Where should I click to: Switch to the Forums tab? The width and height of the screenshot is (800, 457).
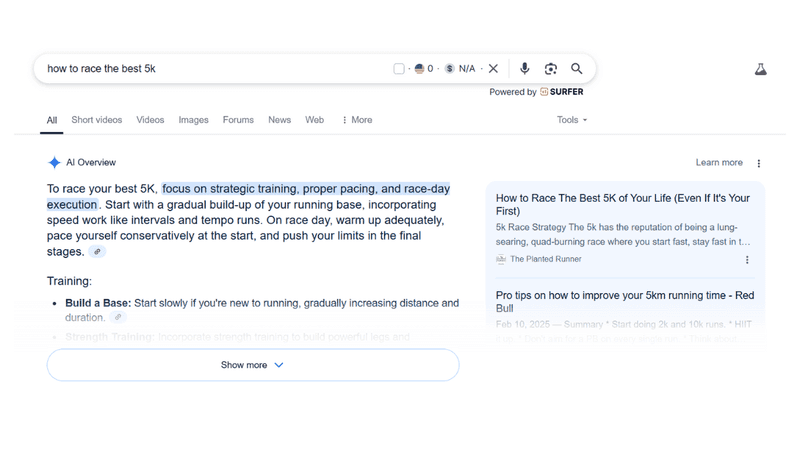(x=238, y=120)
